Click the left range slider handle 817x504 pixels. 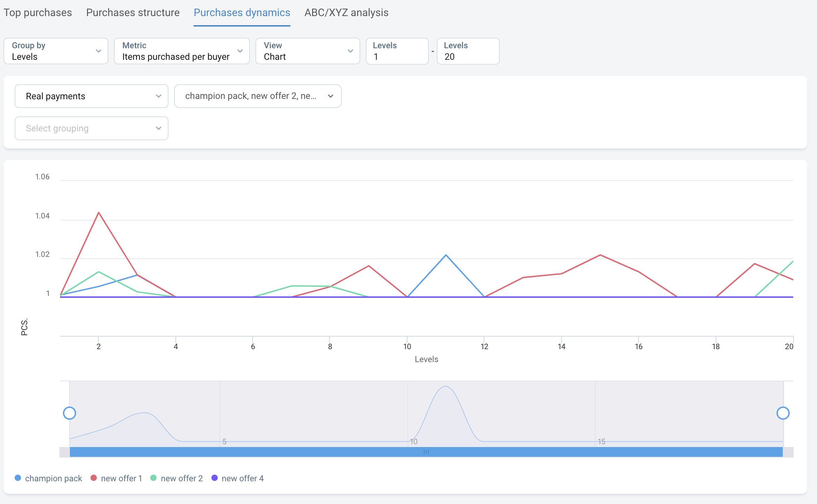(70, 413)
